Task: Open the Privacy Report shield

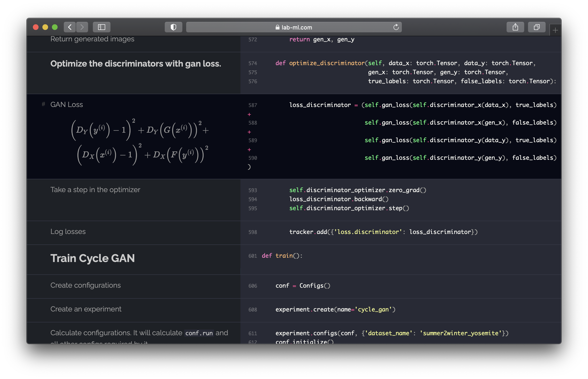Action: [173, 27]
